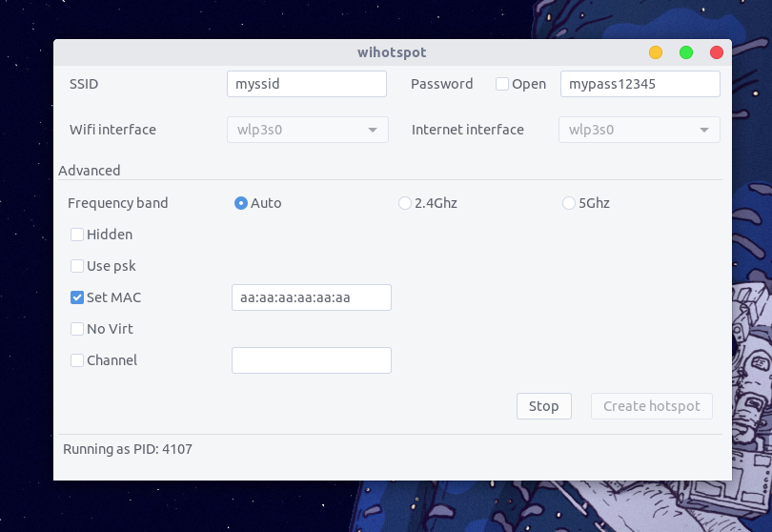Minimize the window with yellow button
772x532 pixels.
point(656,52)
